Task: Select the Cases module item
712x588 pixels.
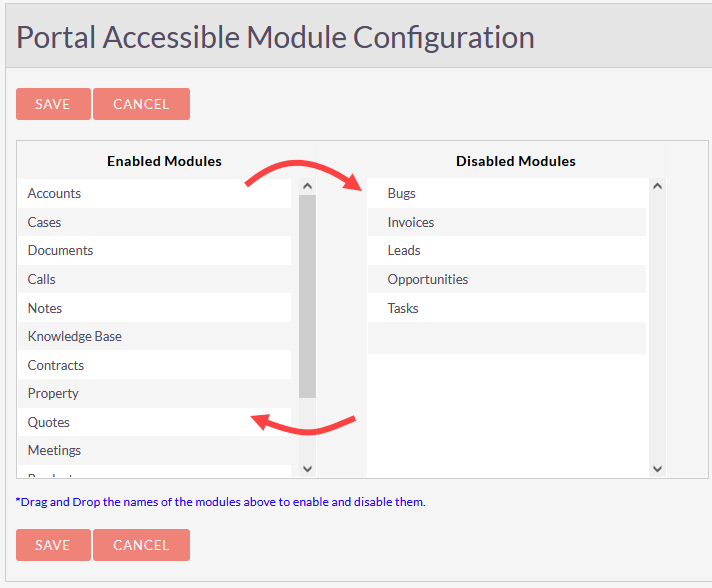Action: (45, 222)
